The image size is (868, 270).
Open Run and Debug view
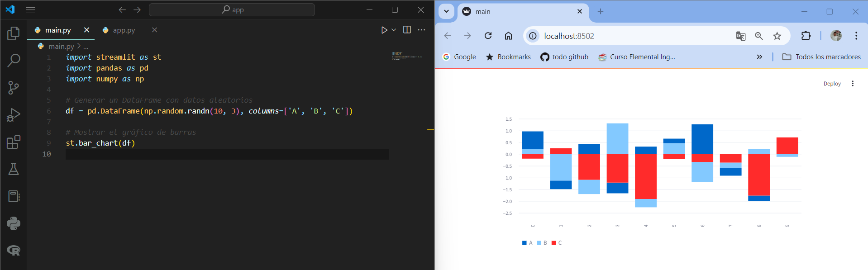point(14,115)
